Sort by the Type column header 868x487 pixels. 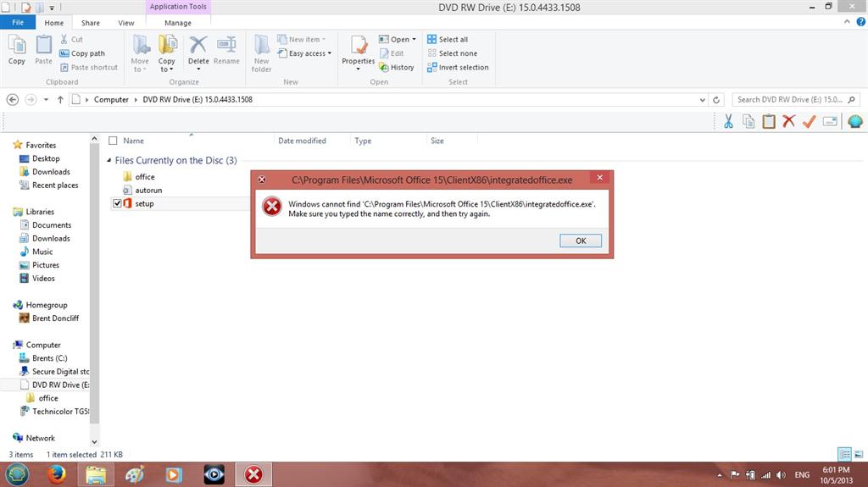pyautogui.click(x=363, y=141)
